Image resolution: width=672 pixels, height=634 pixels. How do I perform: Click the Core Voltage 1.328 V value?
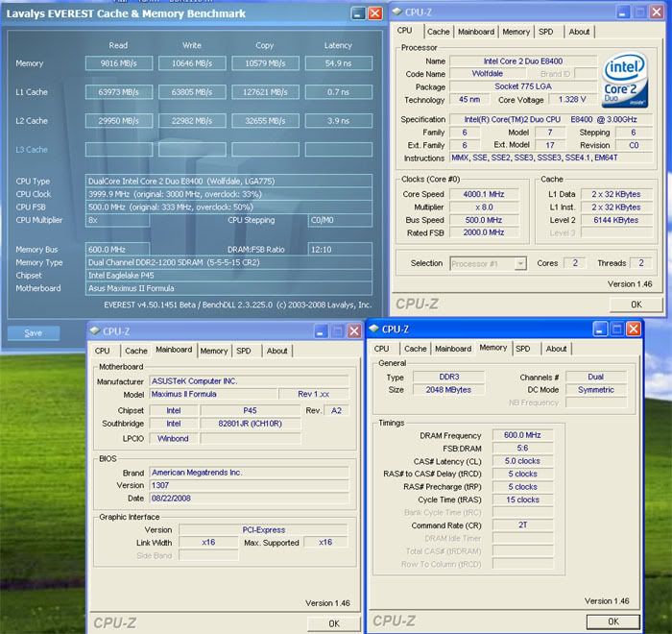[572, 99]
